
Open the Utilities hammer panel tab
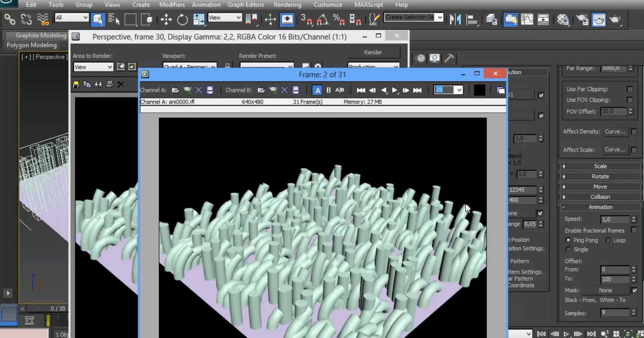point(449,58)
